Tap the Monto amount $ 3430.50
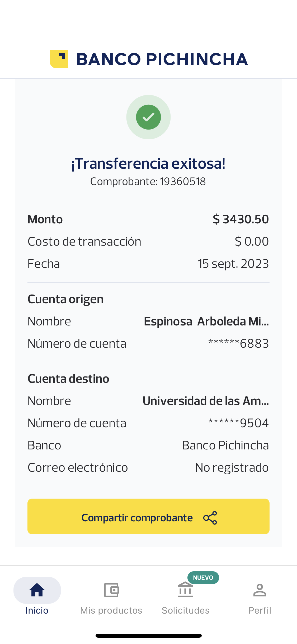Screen dimensions: 297x644 241,219
